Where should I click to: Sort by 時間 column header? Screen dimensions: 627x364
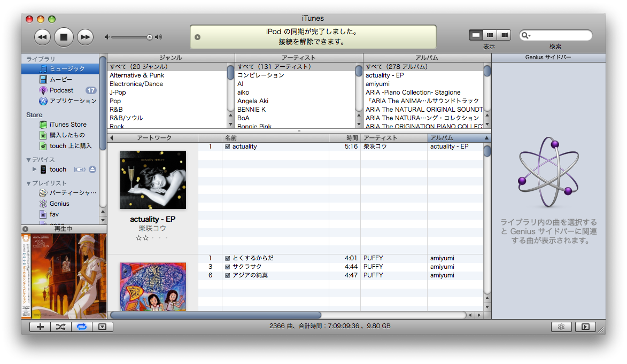[345, 138]
